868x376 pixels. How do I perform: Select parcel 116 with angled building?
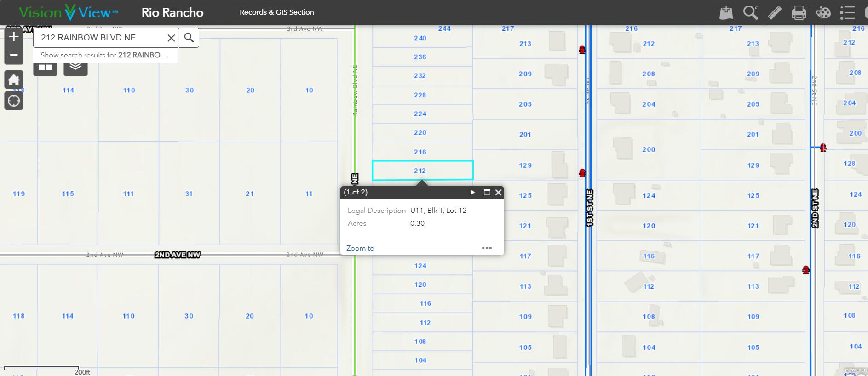point(649,256)
